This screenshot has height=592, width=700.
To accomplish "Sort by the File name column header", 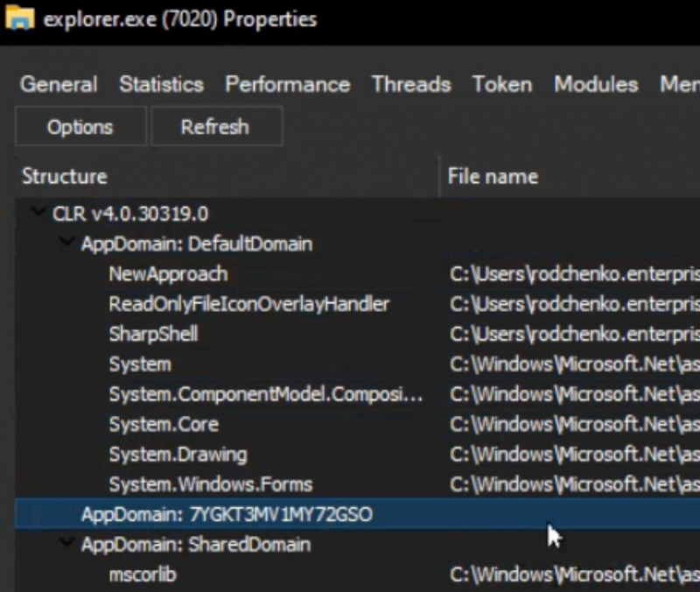I will [x=492, y=176].
